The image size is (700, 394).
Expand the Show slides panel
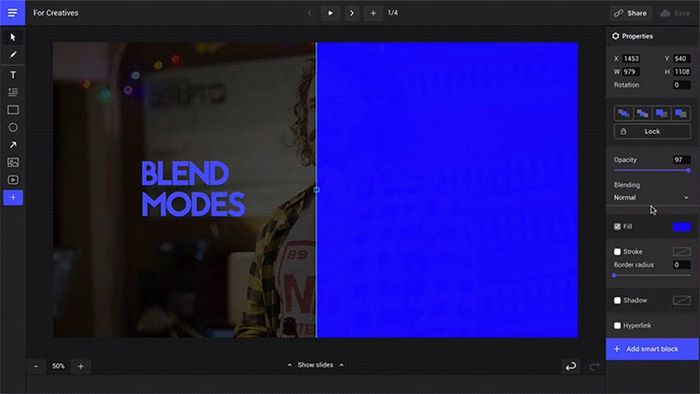(316, 365)
